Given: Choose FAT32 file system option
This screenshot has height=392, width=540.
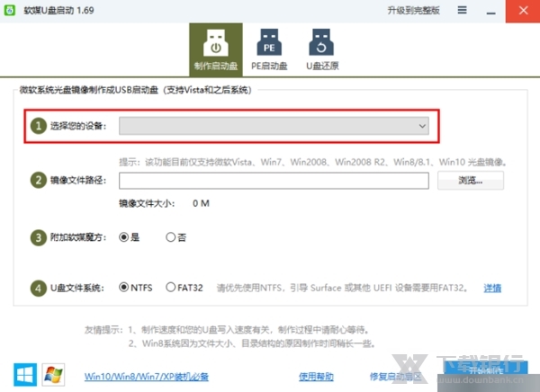Looking at the screenshot, I should click(184, 288).
